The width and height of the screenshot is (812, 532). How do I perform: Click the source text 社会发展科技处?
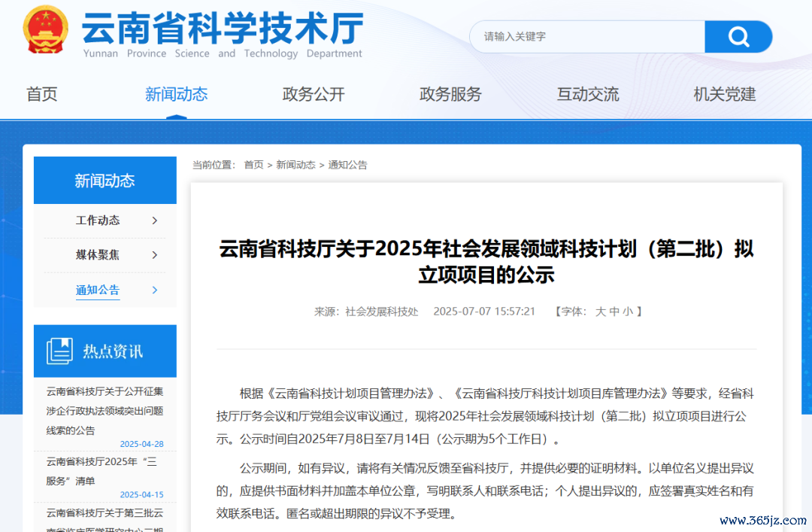pos(382,312)
